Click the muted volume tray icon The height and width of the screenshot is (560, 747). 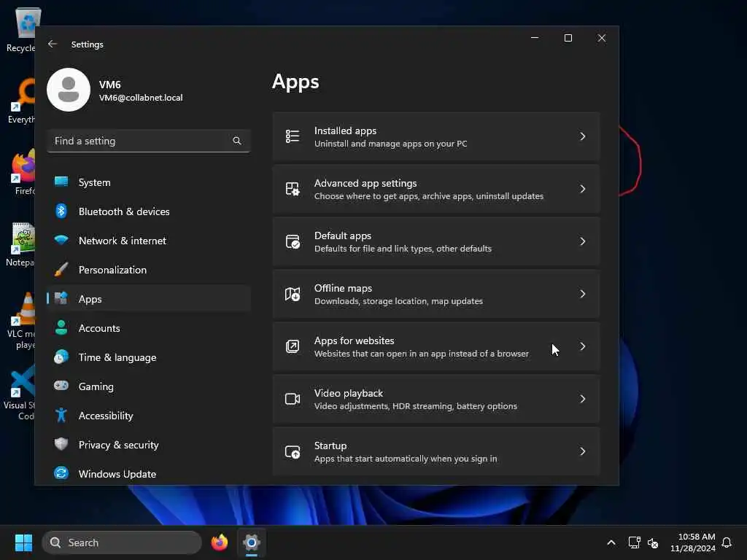[653, 542]
